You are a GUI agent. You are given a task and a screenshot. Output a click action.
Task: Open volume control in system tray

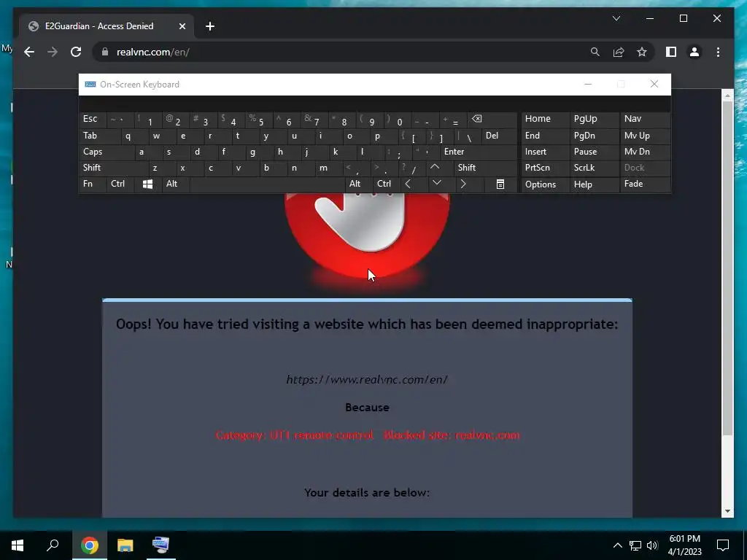tap(652, 545)
